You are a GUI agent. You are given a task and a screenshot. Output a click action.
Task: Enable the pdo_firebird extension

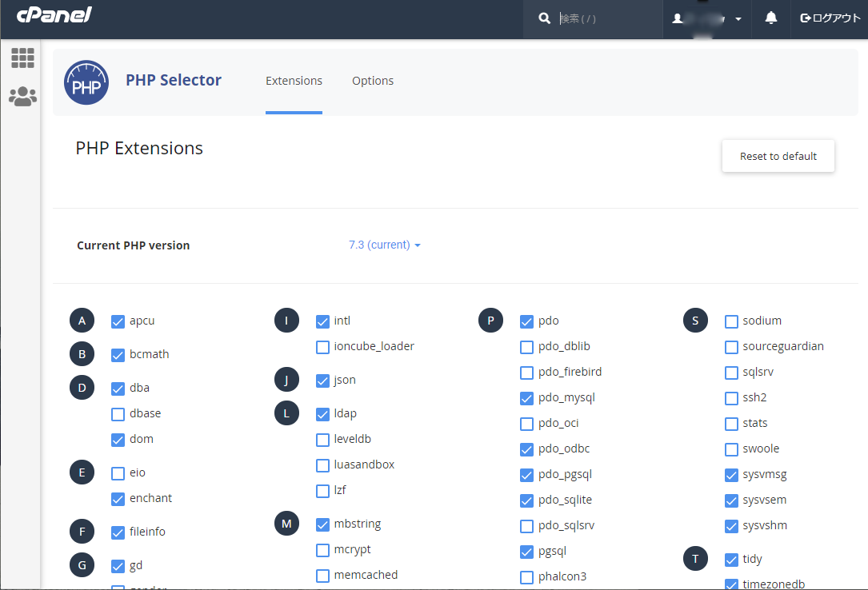pyautogui.click(x=527, y=373)
